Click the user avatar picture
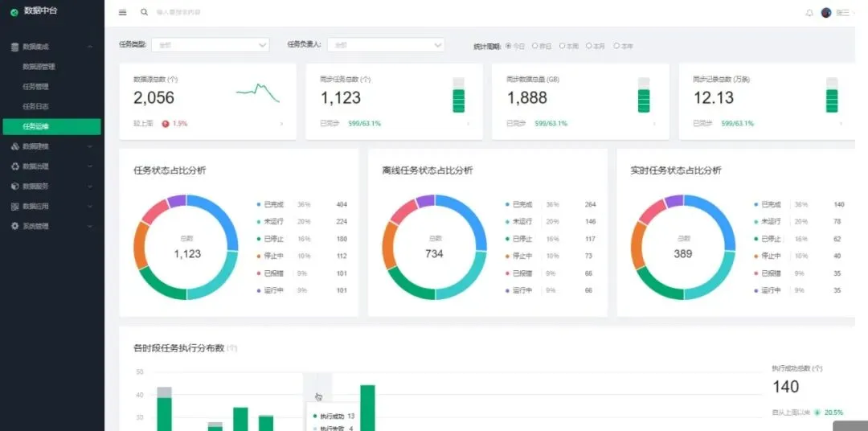 [x=826, y=13]
